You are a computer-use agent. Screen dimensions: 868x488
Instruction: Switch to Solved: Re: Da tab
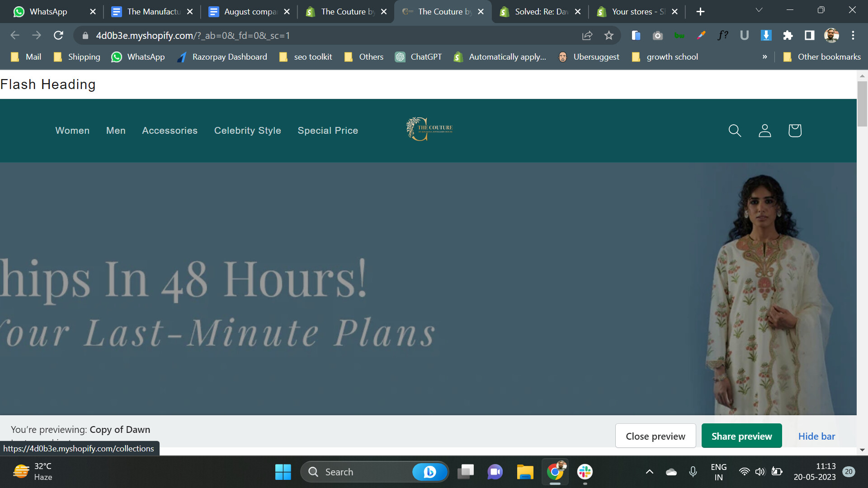pyautogui.click(x=541, y=12)
